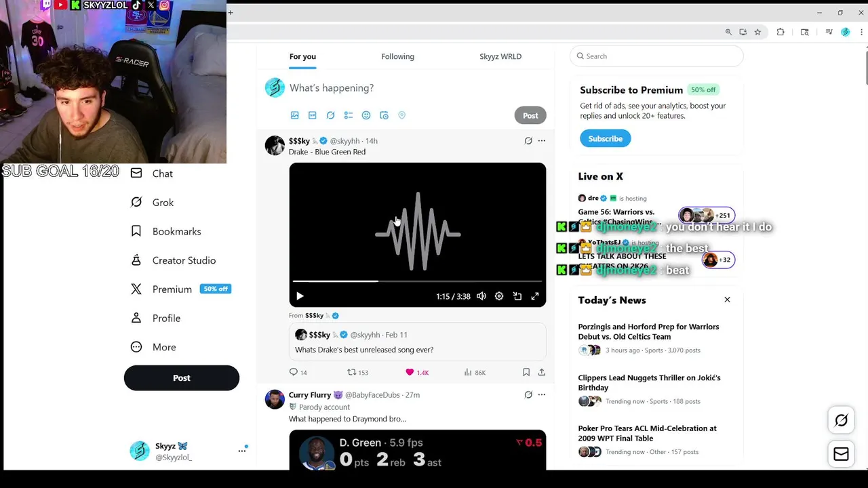
Task: Play the Drake audio video
Action: tap(300, 296)
